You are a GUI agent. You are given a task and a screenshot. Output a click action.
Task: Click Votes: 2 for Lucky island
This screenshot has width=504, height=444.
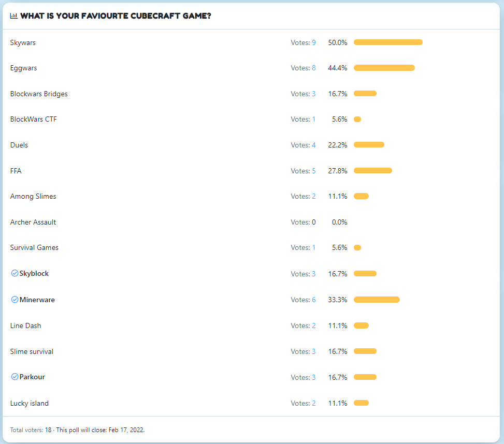click(x=303, y=403)
